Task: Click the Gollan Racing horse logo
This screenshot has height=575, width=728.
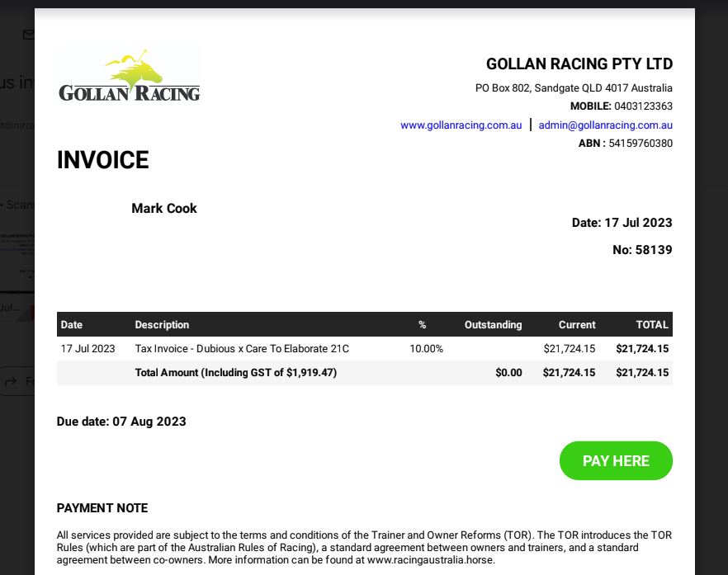Action: coord(129,76)
